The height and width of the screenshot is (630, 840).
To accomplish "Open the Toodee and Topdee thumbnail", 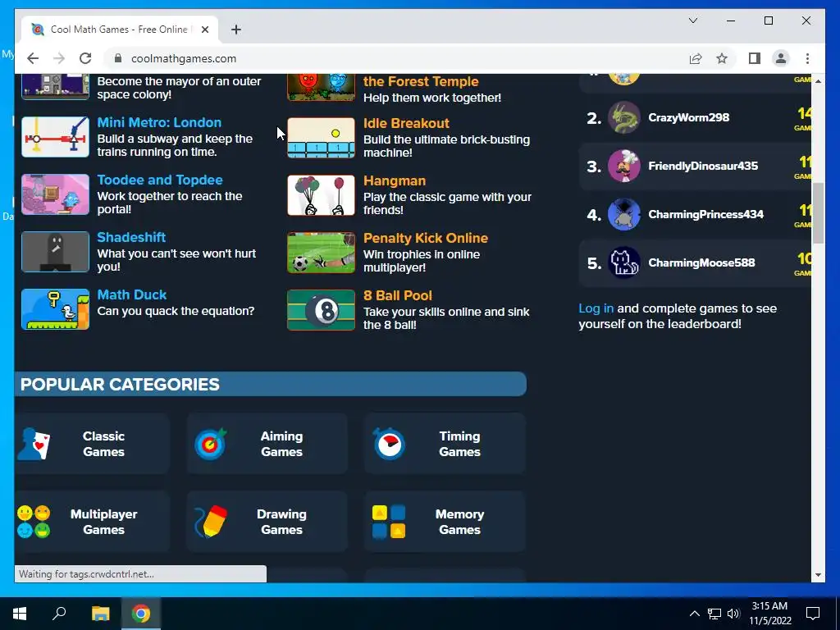I will pos(55,194).
